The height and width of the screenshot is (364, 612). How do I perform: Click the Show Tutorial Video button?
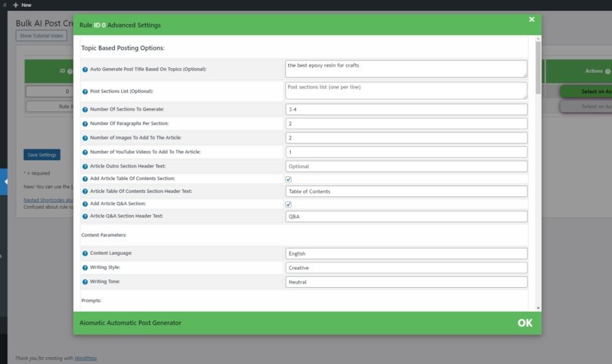[x=41, y=36]
